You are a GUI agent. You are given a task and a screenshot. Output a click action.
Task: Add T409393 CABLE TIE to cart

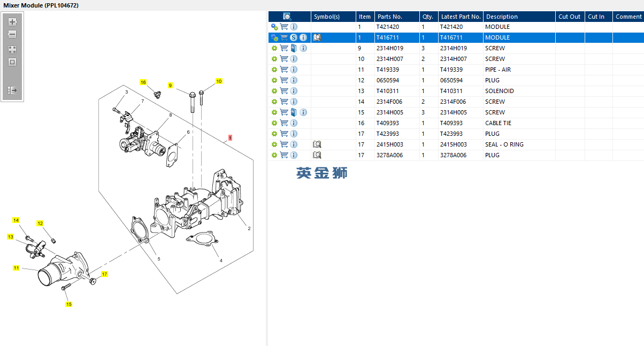pyautogui.click(x=284, y=123)
